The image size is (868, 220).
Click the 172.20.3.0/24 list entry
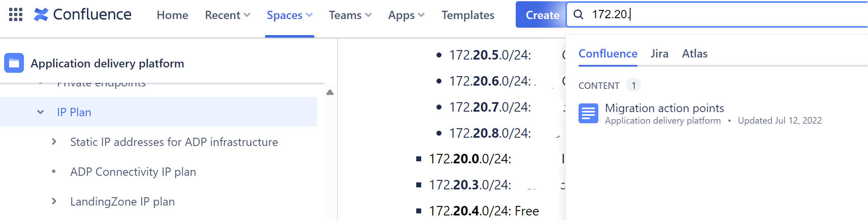(x=470, y=185)
